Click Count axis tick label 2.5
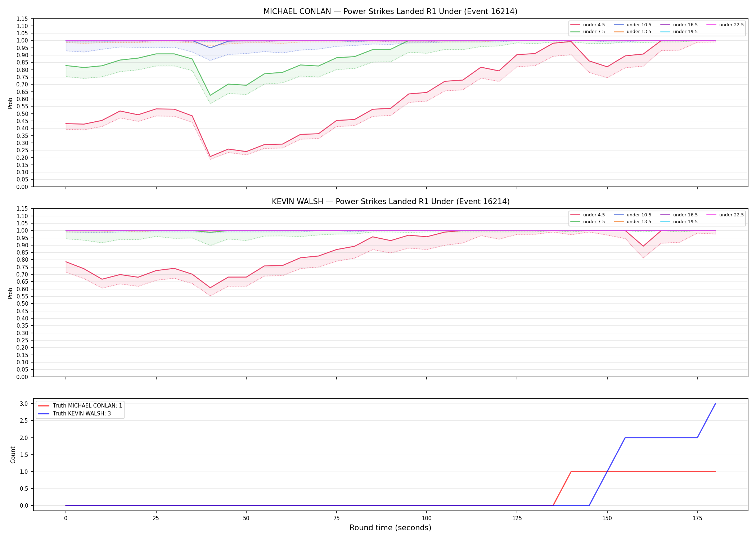 click(x=24, y=421)
